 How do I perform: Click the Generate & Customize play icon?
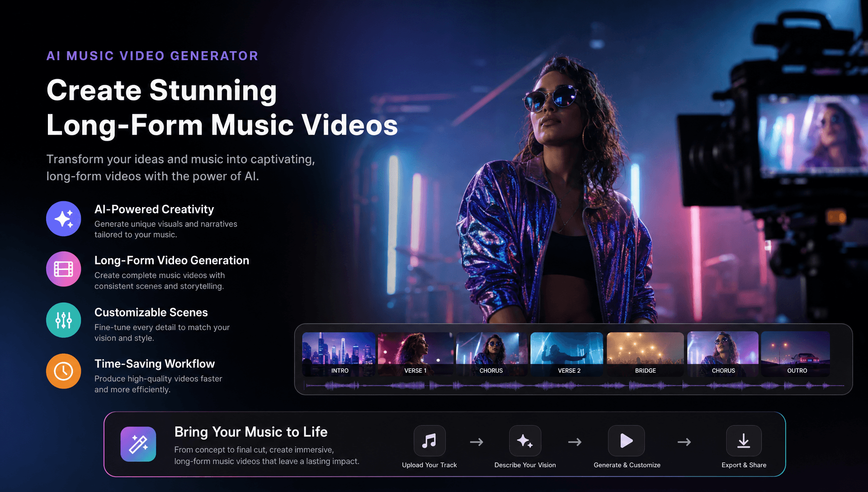(626, 441)
